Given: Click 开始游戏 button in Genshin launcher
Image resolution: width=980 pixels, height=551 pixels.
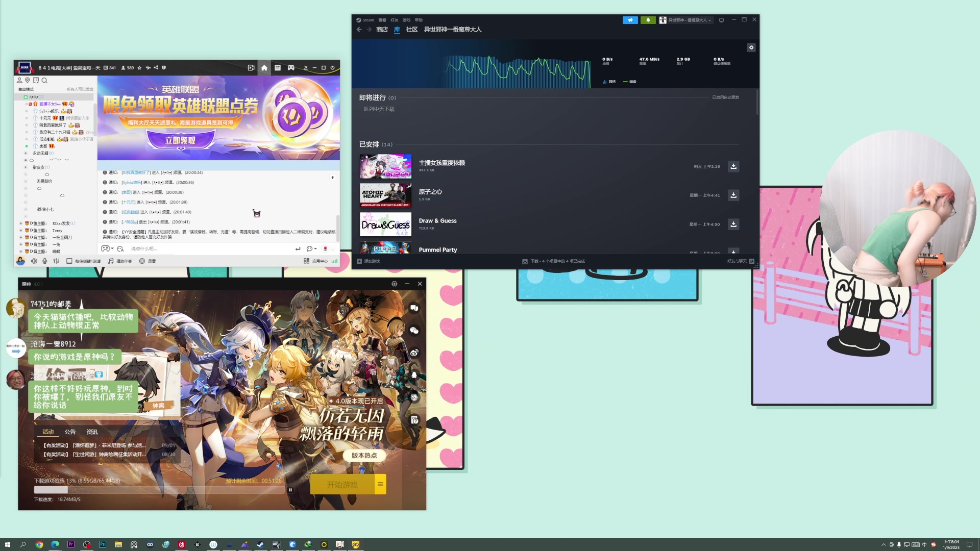Looking at the screenshot, I should tap(342, 484).
